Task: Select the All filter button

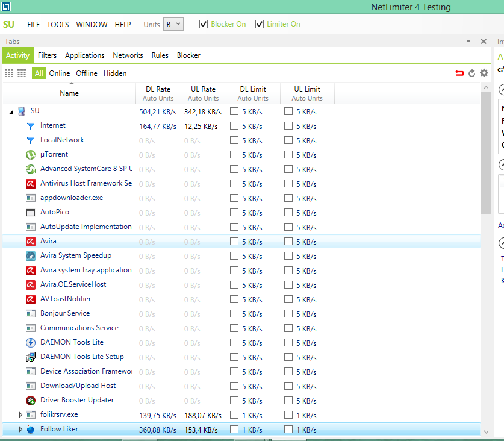Action: coord(39,73)
